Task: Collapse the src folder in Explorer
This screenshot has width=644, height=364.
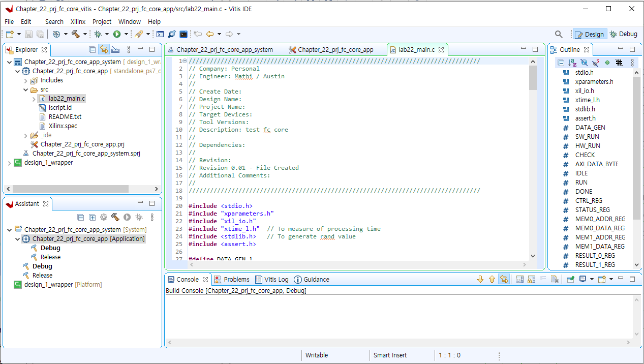Action: pos(26,89)
